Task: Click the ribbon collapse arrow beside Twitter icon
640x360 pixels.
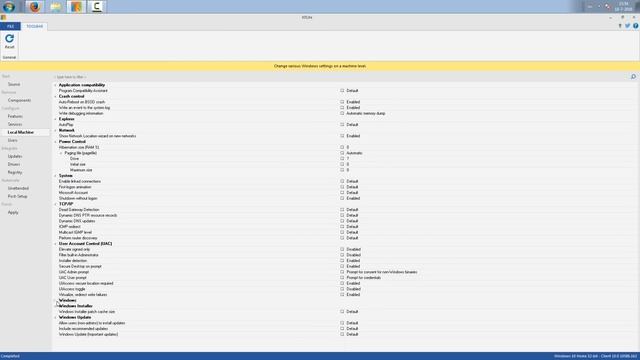Action: (x=620, y=26)
